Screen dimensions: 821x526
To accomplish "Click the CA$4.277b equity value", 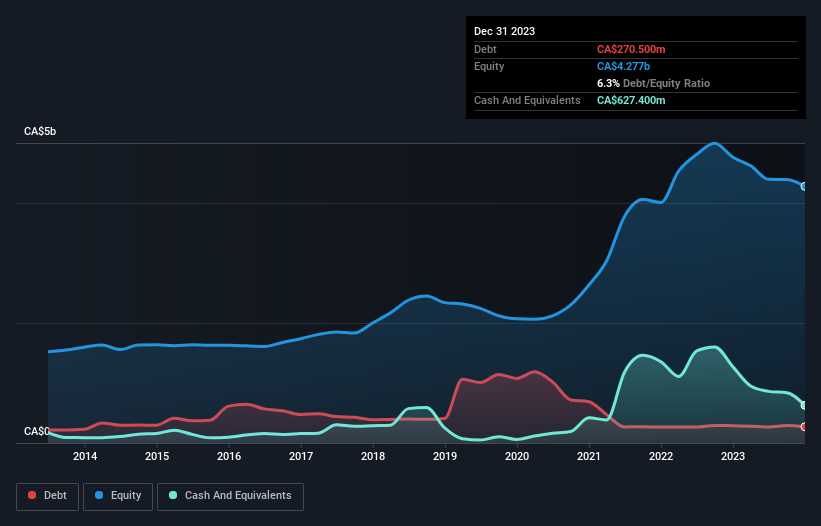I will (623, 66).
